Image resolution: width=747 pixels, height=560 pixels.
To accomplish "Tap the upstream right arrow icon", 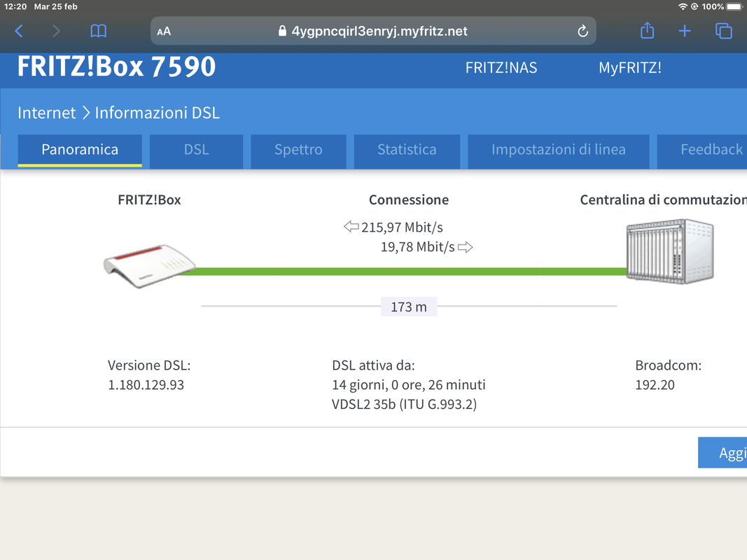I will pos(465,247).
